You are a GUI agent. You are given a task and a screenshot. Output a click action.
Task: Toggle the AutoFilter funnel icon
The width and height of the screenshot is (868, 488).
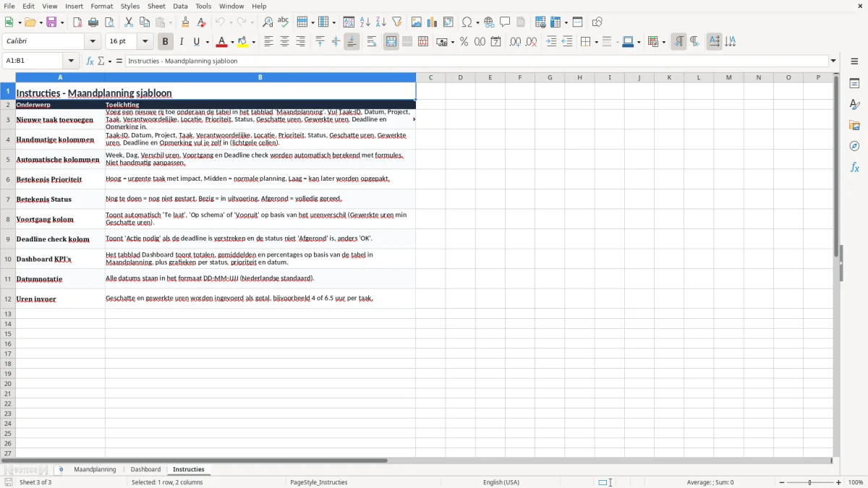(x=397, y=22)
